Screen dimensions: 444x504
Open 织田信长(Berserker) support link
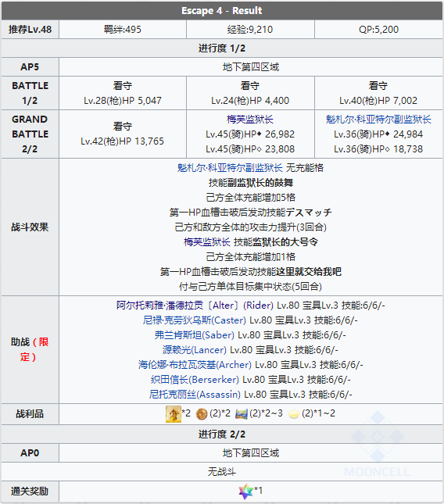click(x=195, y=379)
